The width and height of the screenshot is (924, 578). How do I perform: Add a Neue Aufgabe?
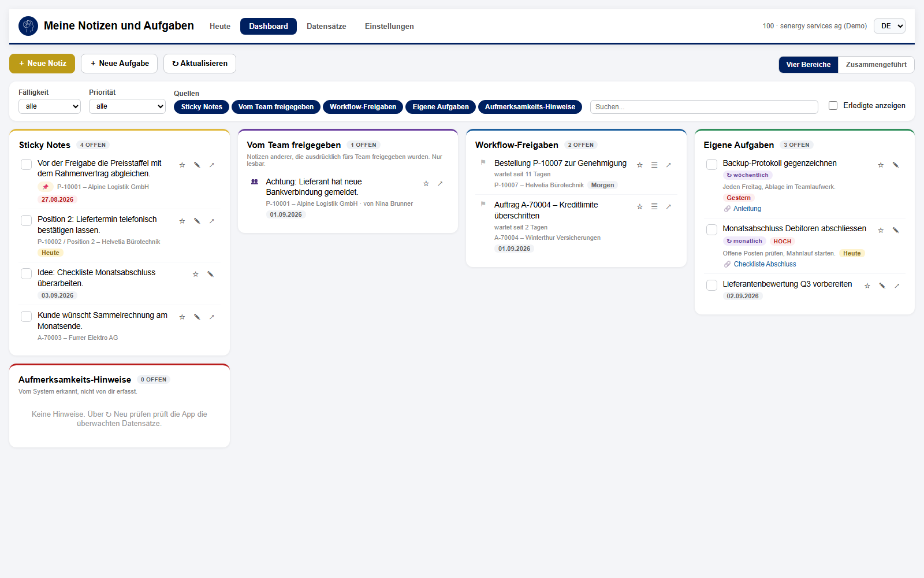120,64
